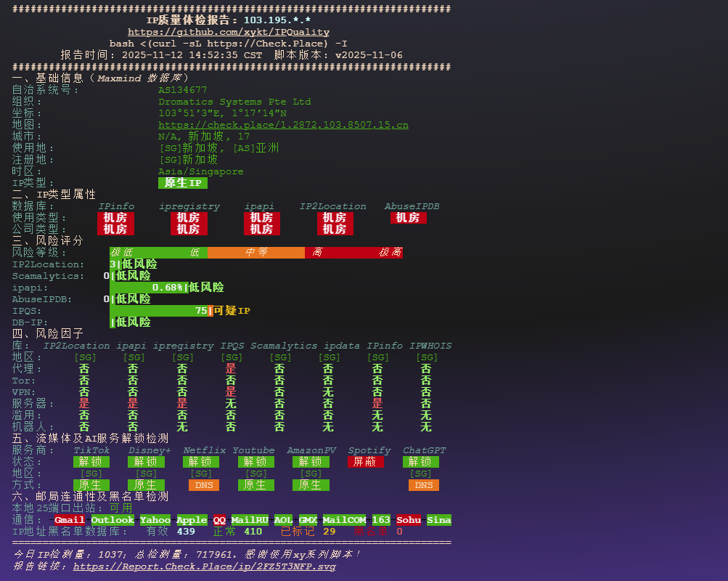Click the QQ mail badge
Image resolution: width=728 pixels, height=581 pixels.
click(x=219, y=520)
